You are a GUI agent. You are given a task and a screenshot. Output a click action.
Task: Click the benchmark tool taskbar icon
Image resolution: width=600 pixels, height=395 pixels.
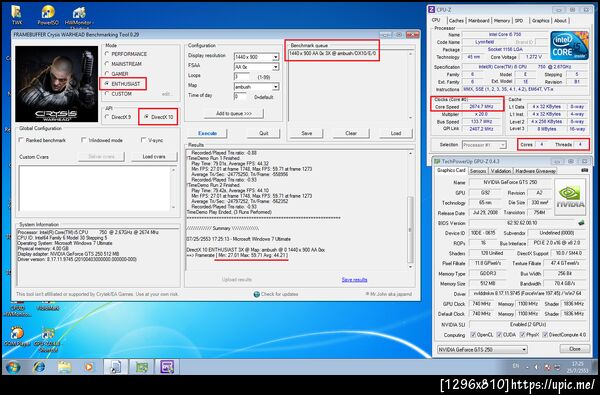coord(116,367)
